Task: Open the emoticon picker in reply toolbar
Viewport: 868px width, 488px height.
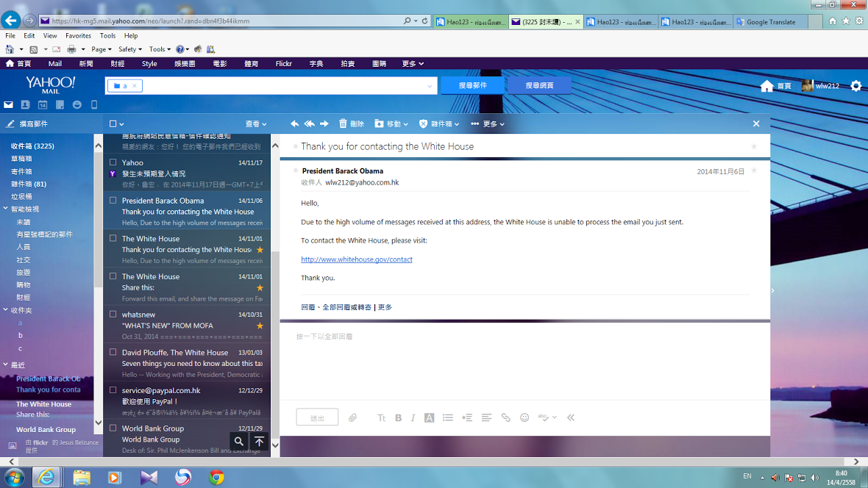Action: tap(524, 417)
